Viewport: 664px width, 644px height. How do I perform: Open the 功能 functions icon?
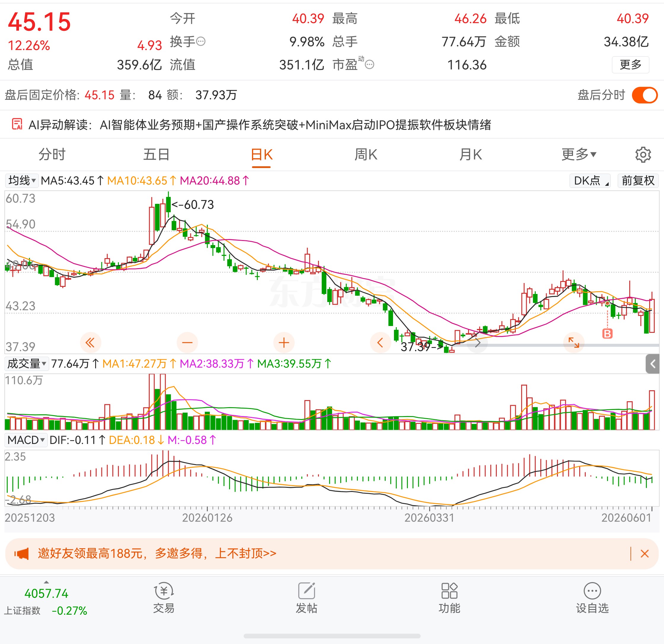pos(449,599)
